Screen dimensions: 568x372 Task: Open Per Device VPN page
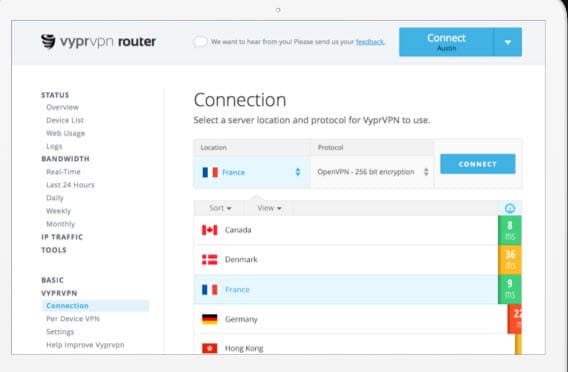(73, 319)
